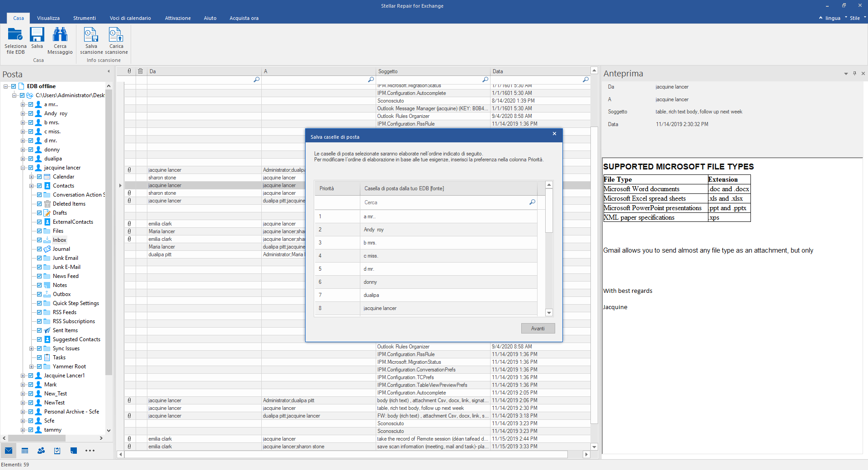Expand the dualipa mailbox node
Viewport: 868px width, 470px height.
click(x=23, y=159)
